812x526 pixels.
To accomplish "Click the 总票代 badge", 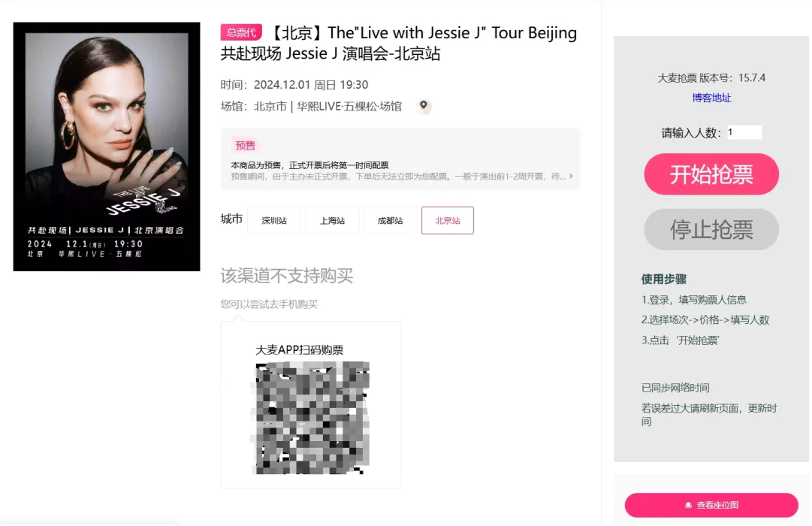I will [241, 32].
